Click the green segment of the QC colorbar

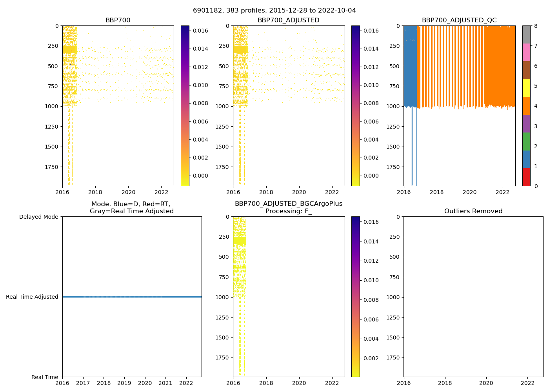pyautogui.click(x=526, y=141)
